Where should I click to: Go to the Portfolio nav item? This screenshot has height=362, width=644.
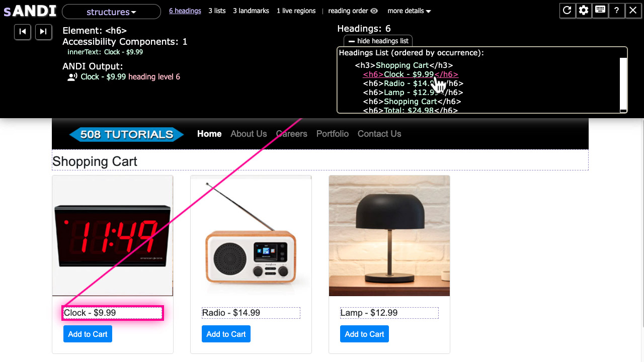coord(332,134)
